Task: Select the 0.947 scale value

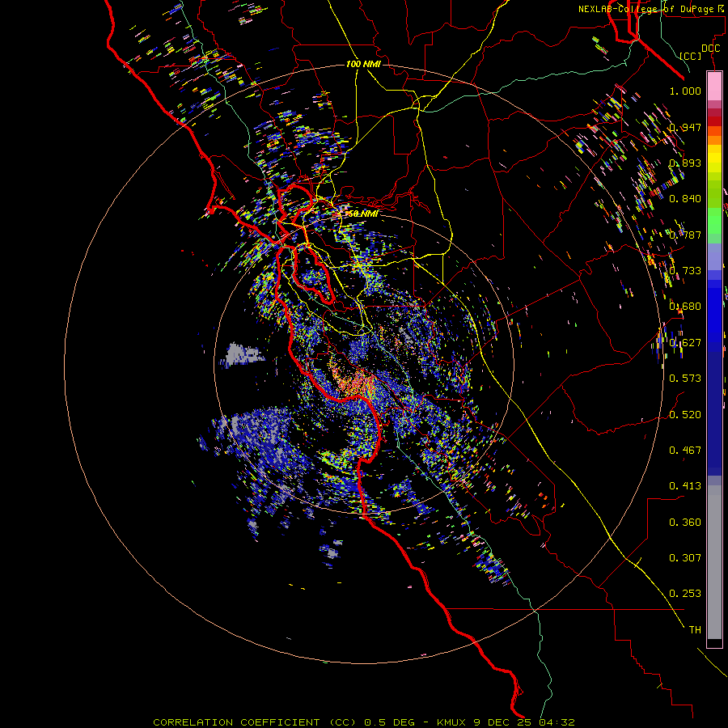Action: (685, 127)
